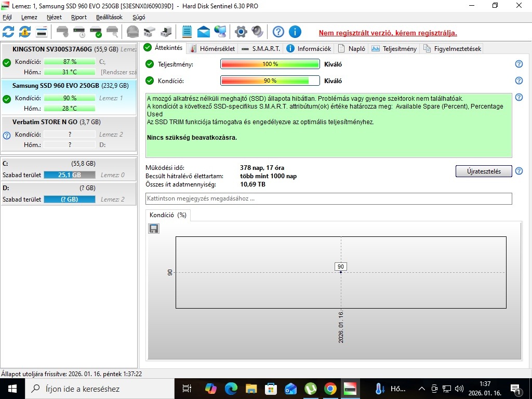The image size is (532, 399).
Task: Click the gray dome disk toolbar icon
Action: [132, 32]
